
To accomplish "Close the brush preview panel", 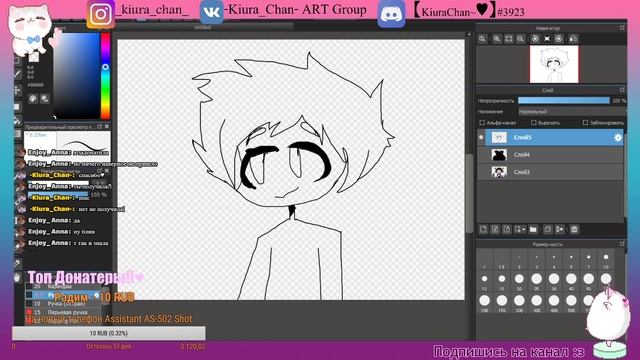I will [x=107, y=127].
